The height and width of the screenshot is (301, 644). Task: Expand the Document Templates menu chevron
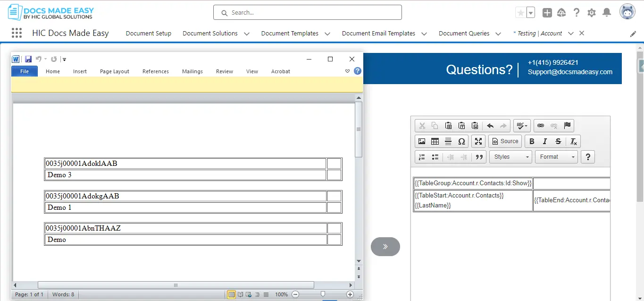[x=327, y=34]
